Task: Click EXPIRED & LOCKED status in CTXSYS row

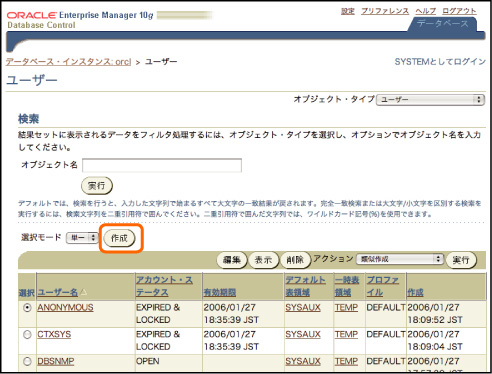Action: pos(158,340)
